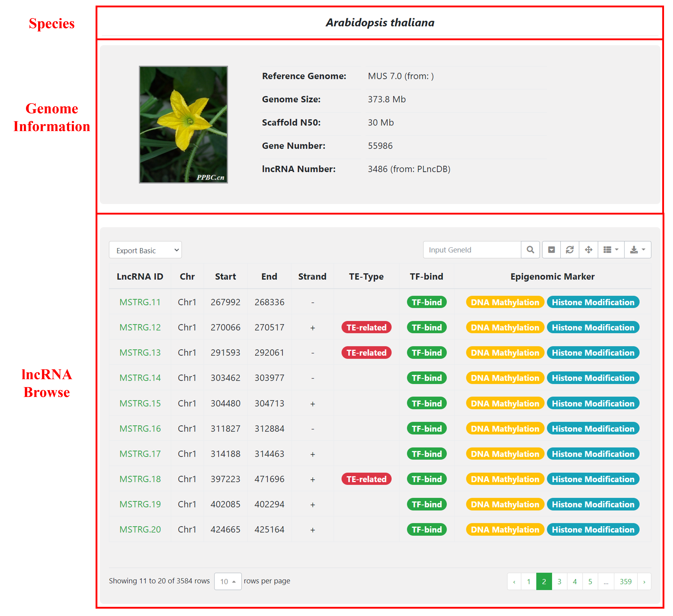Click DNA Mathylation badge for MSTRG.11
Image resolution: width=673 pixels, height=616 pixels.
pyautogui.click(x=505, y=302)
